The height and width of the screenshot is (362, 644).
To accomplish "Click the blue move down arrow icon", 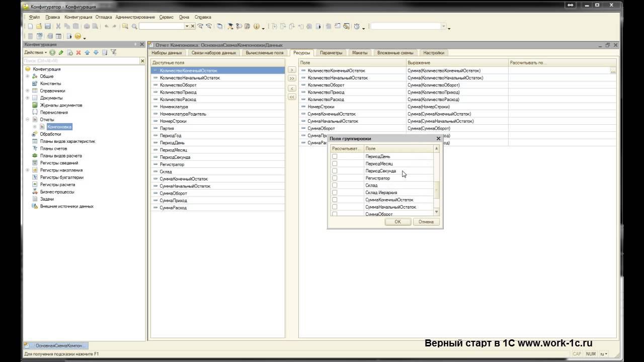I will (96, 52).
